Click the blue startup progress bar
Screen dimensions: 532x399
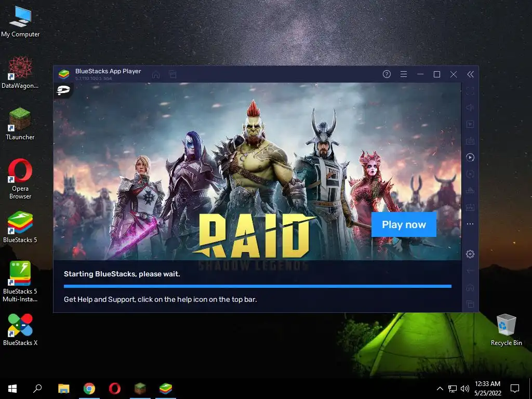[258, 286]
